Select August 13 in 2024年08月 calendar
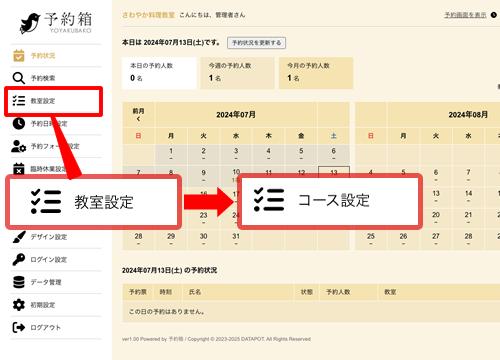The image size is (500, 360). click(x=436, y=197)
